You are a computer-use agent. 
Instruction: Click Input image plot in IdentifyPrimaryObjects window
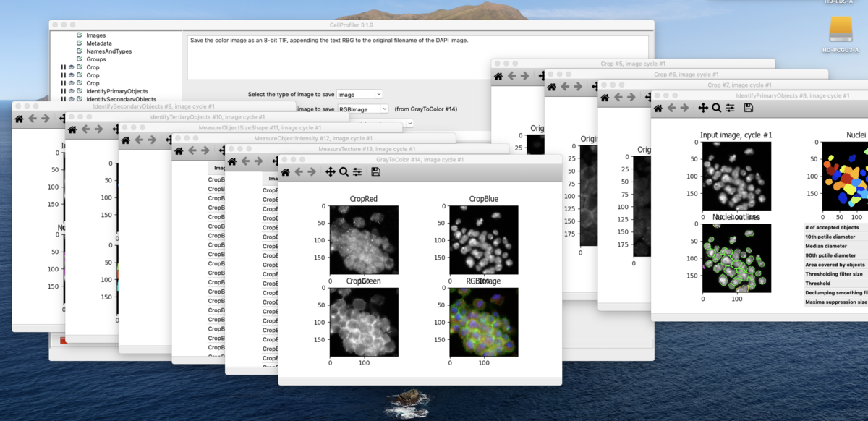(x=736, y=176)
